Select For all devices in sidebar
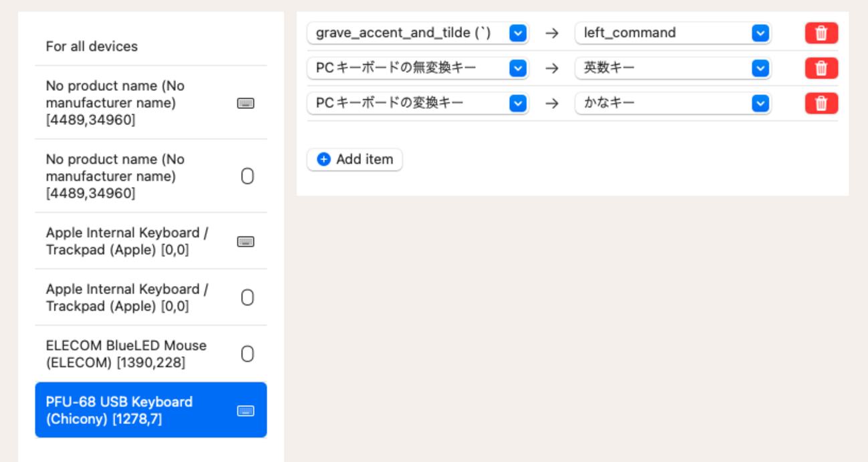868x462 pixels. [x=92, y=46]
